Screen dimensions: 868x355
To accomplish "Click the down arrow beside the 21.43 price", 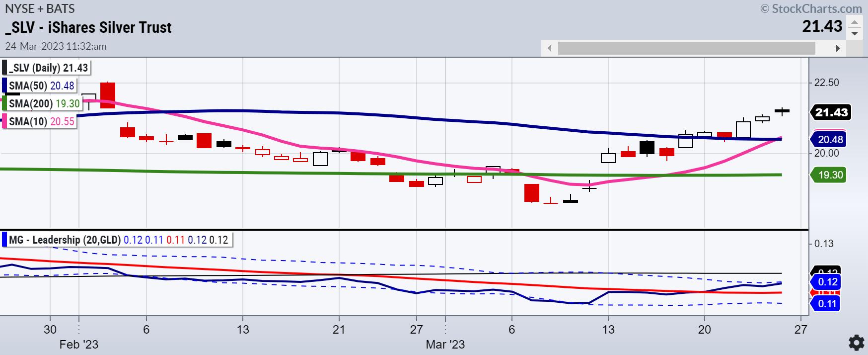I will tap(855, 33).
